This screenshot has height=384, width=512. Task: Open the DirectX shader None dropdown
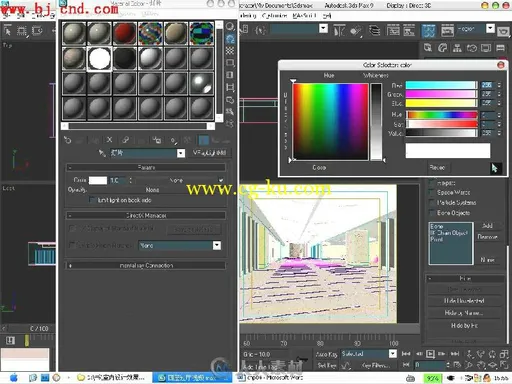[217, 246]
